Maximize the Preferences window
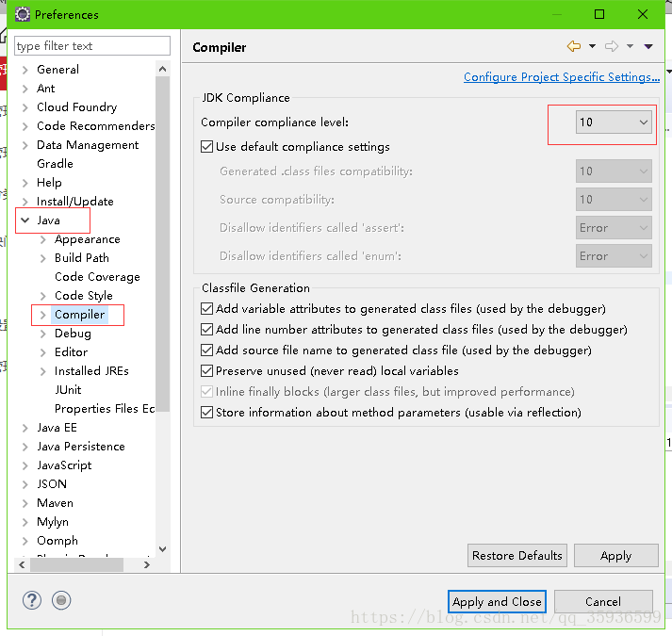 [599, 14]
